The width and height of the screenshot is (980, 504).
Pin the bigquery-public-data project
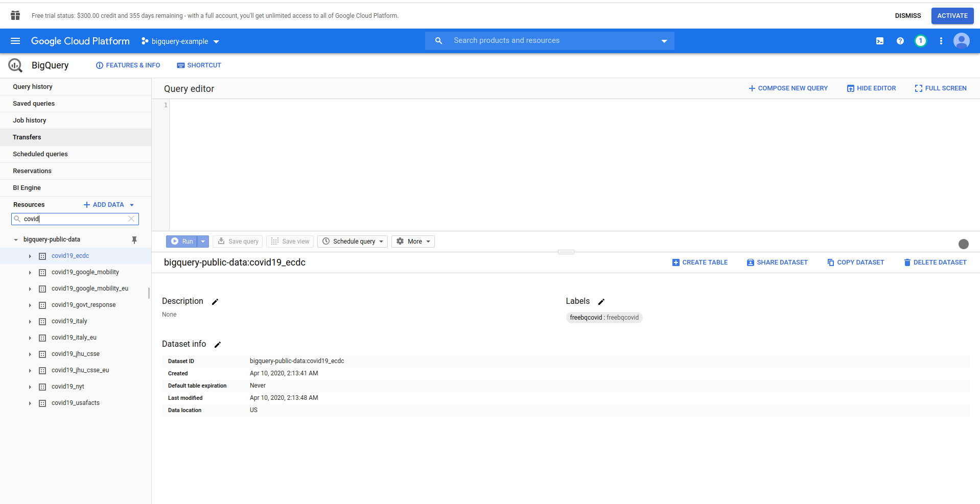pyautogui.click(x=134, y=239)
